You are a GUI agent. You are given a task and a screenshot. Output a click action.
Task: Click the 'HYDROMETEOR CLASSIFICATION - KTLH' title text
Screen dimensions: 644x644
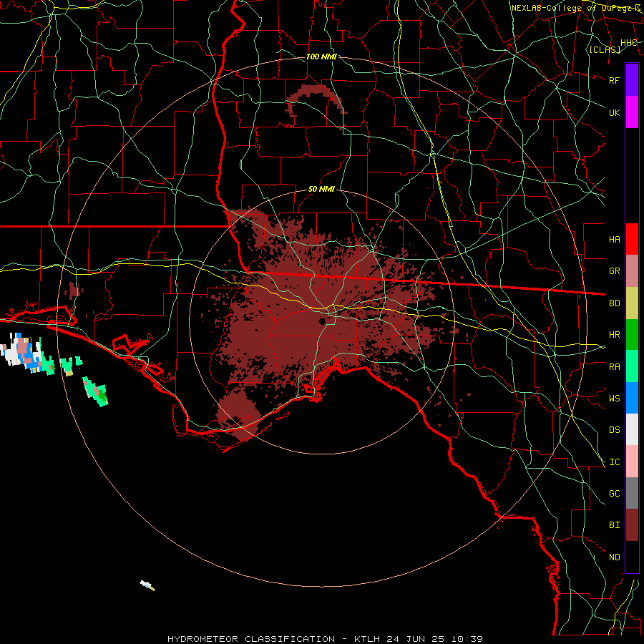(277, 639)
